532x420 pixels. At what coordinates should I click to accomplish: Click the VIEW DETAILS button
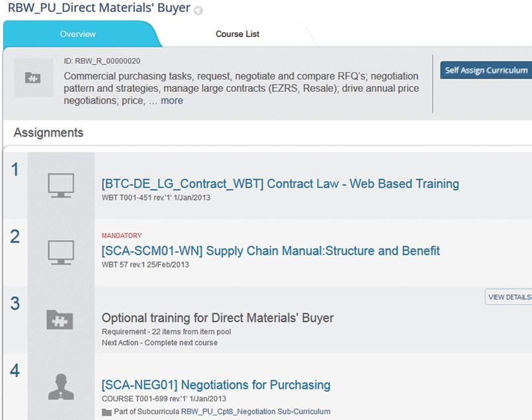coord(509,297)
